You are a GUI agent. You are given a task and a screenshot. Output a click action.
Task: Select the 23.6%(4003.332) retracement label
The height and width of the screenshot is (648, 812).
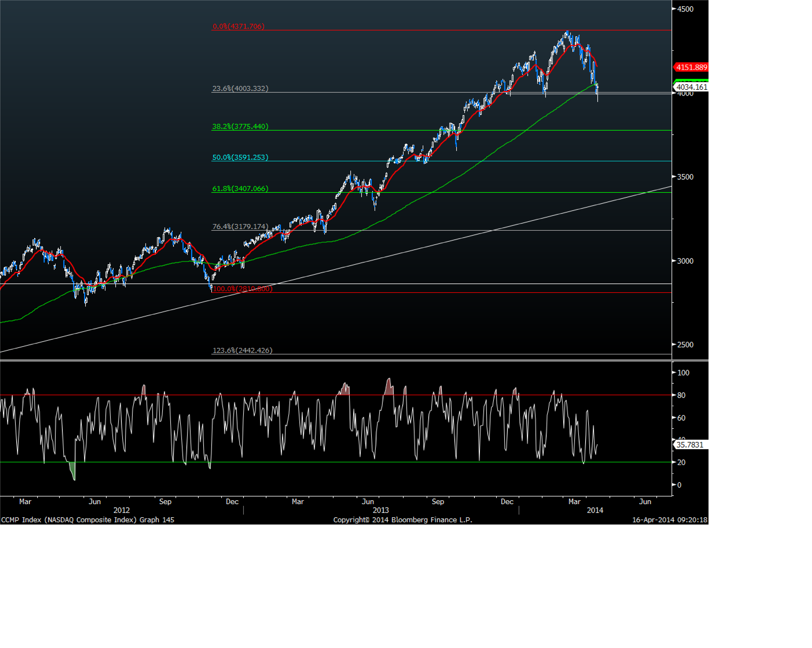point(240,89)
